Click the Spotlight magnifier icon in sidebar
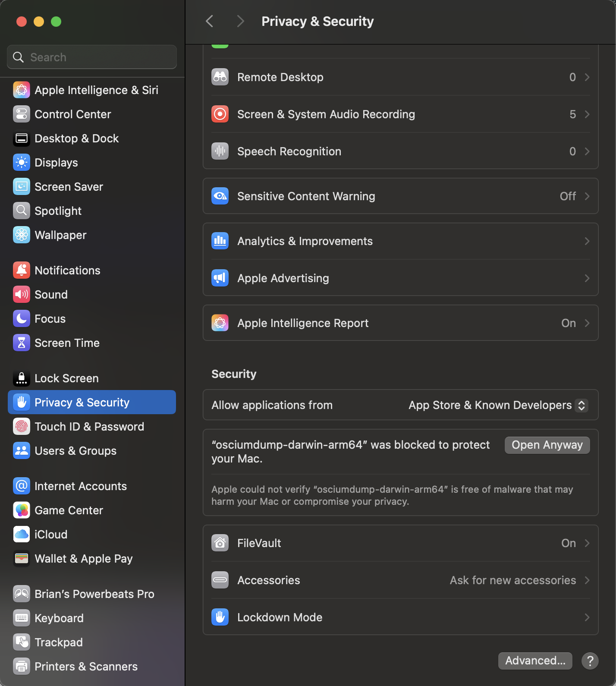 click(x=22, y=211)
